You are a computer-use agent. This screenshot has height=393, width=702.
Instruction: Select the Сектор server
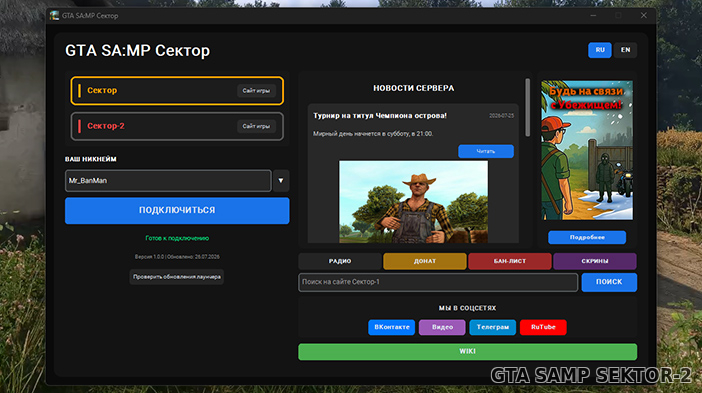pyautogui.click(x=177, y=90)
